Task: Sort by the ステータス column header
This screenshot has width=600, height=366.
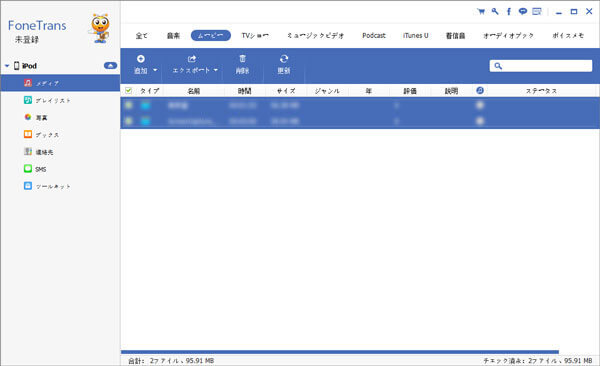Action: point(541,91)
